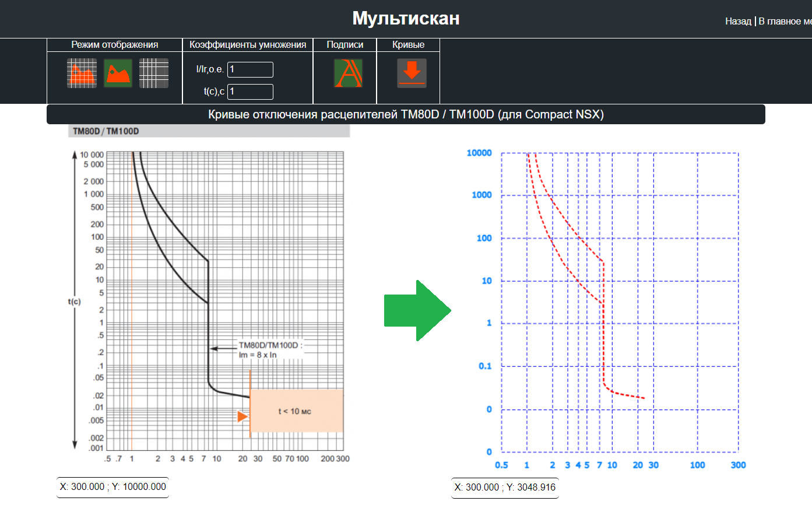Click the t(c) axis label on the left chart
Screen dimensions: 812x508
(x=75, y=302)
